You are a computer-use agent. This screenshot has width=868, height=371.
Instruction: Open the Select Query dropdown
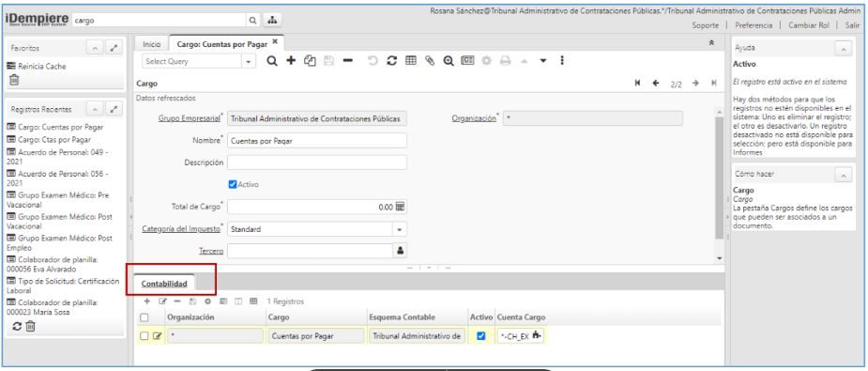tap(249, 61)
